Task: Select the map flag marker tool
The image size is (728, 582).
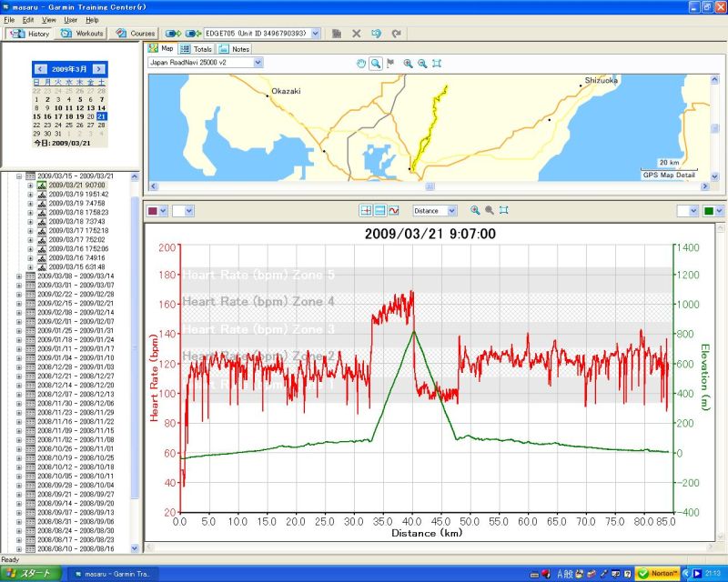Action: point(390,64)
